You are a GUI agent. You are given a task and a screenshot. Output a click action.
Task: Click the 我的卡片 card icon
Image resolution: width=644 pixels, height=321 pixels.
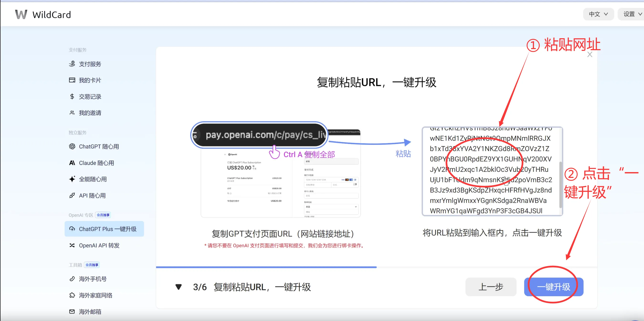(72, 80)
